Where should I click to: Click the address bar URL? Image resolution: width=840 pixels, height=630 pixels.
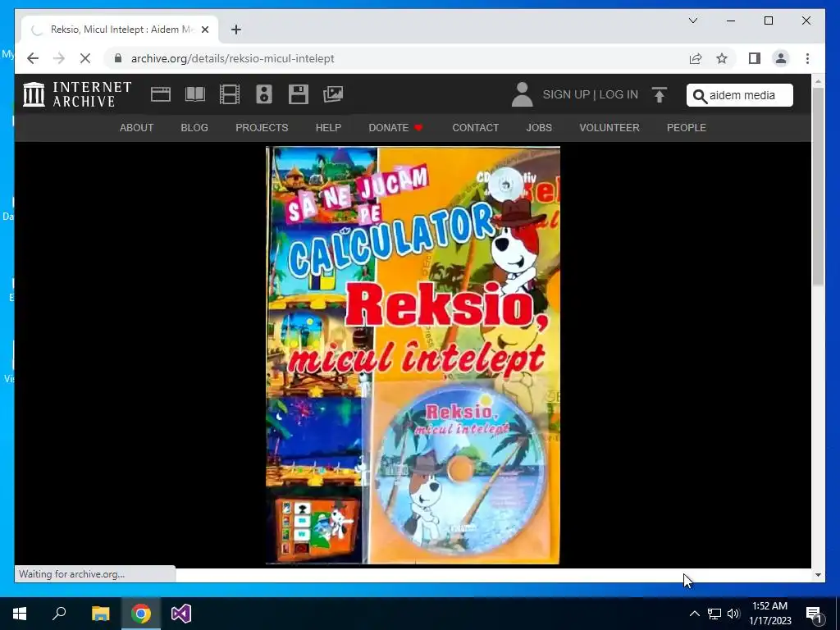click(x=232, y=58)
